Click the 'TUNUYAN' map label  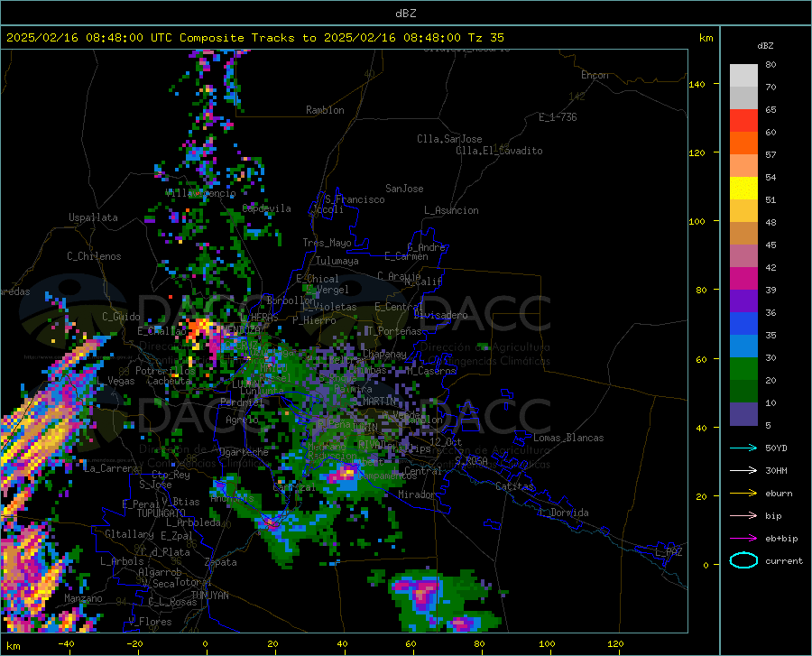click(209, 595)
